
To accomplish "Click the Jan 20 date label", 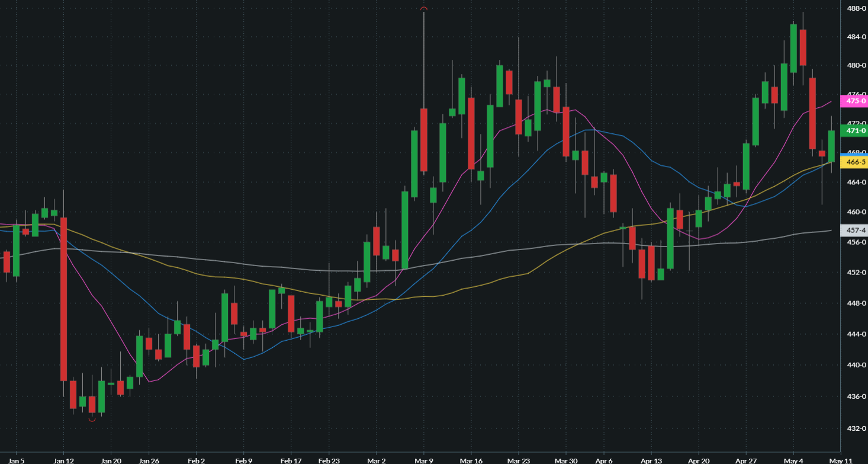I will click(x=111, y=460).
